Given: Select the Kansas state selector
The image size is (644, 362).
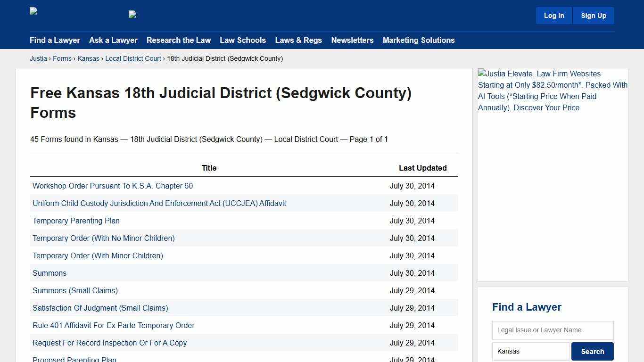Looking at the screenshot, I should 530,351.
